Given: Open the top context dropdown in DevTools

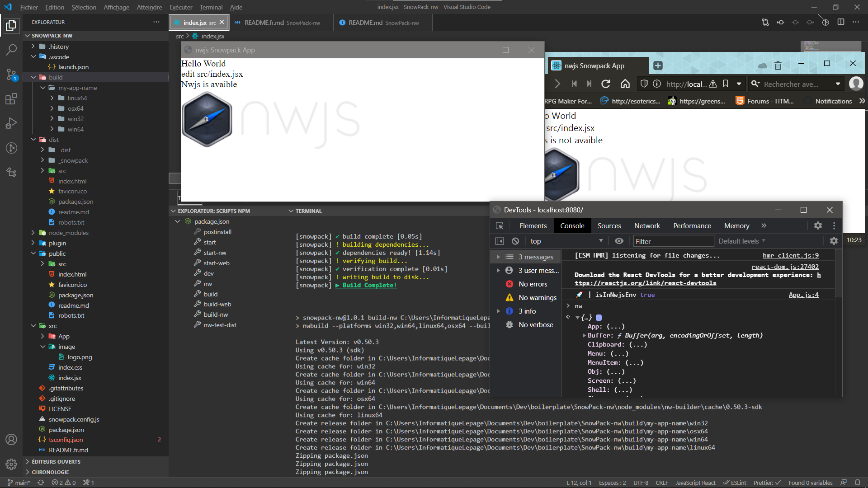Looking at the screenshot, I should (566, 241).
